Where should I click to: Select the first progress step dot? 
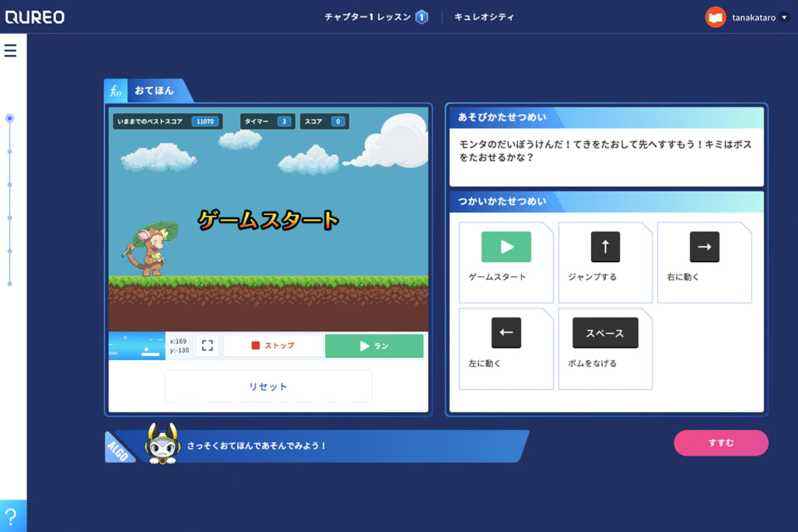9,118
